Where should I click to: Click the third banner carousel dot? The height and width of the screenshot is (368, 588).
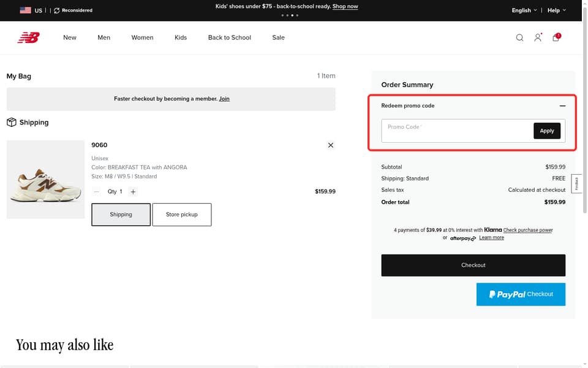[292, 15]
